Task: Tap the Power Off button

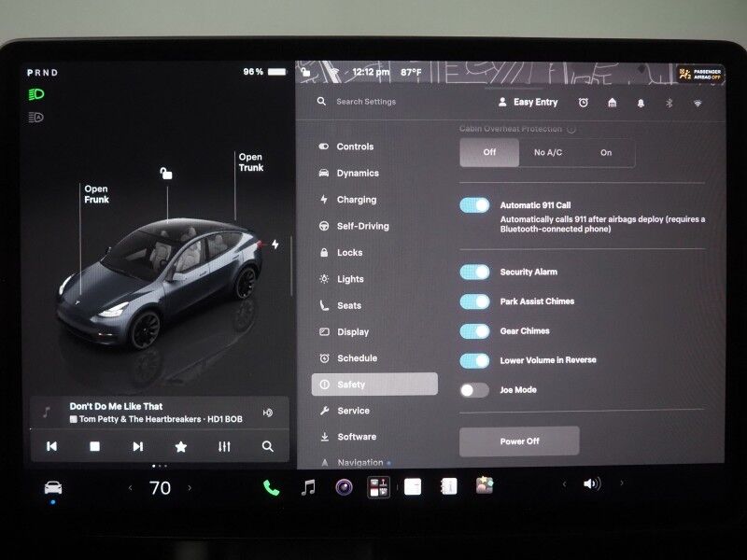Action: 519,441
